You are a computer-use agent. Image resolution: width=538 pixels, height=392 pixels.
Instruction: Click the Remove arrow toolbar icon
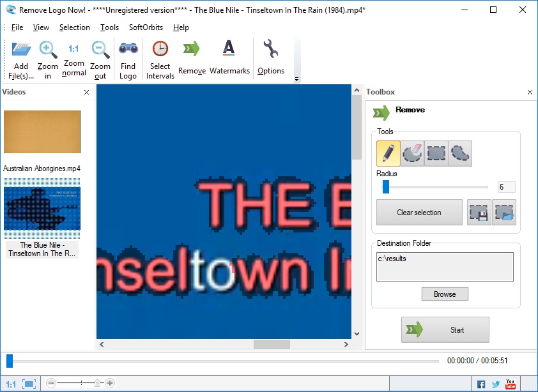coord(191,49)
